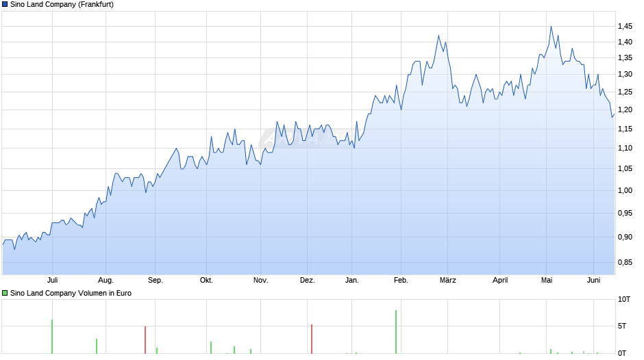Click the red volume bar before Sep.
Image resolution: width=644 pixels, height=360 pixels.
[x=145, y=340]
